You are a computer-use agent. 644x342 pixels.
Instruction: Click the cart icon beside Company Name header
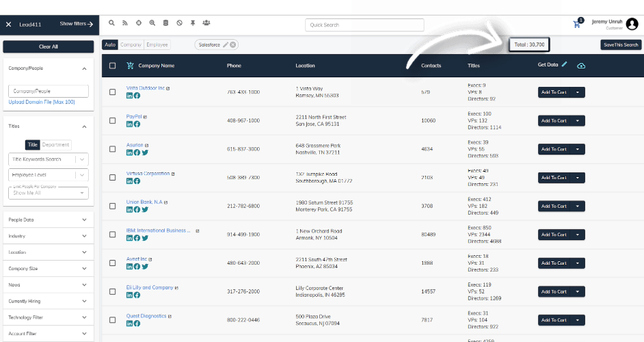pos(130,66)
